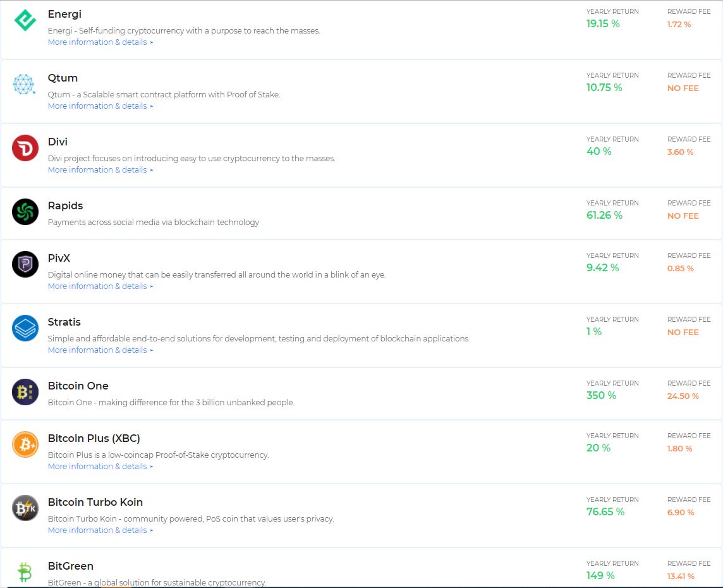Click BitGreen's 13.41 % reward fee
This screenshot has width=723, height=588.
point(681,577)
